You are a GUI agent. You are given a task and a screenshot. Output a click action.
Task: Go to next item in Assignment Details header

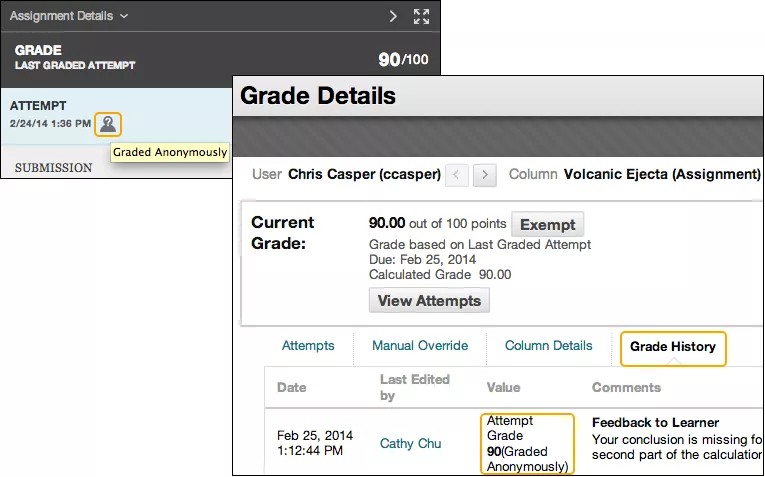point(393,16)
